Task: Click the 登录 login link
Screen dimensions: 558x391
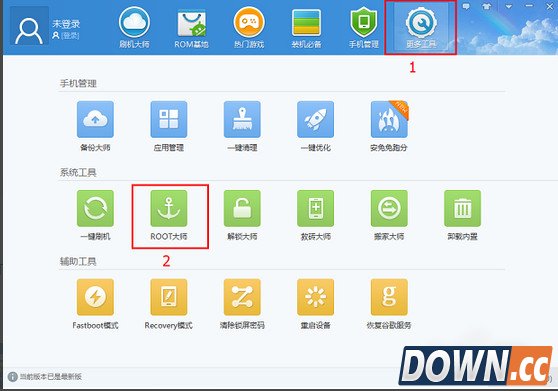Action: pyautogui.click(x=70, y=36)
